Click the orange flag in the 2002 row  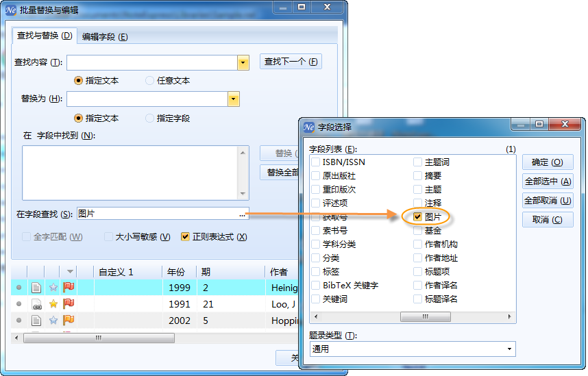pos(69,320)
